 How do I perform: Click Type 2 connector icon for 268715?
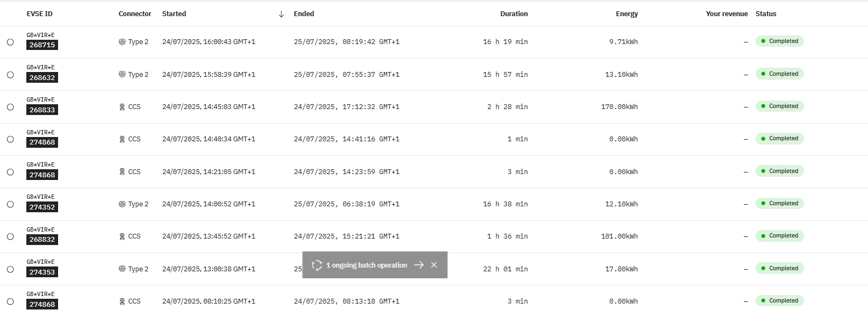(122, 41)
